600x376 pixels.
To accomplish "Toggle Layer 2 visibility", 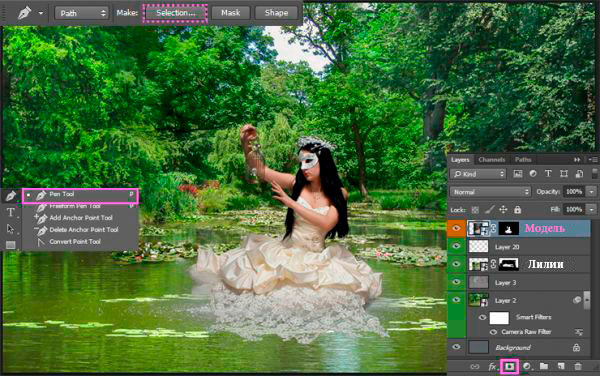I will coord(456,300).
